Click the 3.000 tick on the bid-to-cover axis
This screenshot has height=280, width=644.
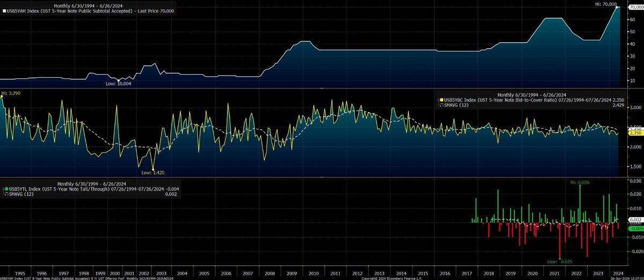coord(635,108)
